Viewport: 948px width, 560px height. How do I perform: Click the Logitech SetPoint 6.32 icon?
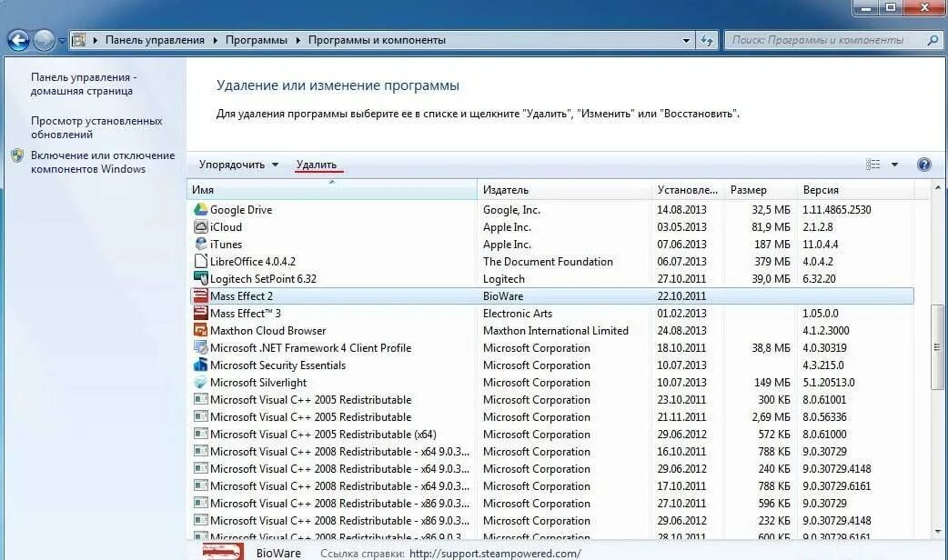(x=201, y=278)
